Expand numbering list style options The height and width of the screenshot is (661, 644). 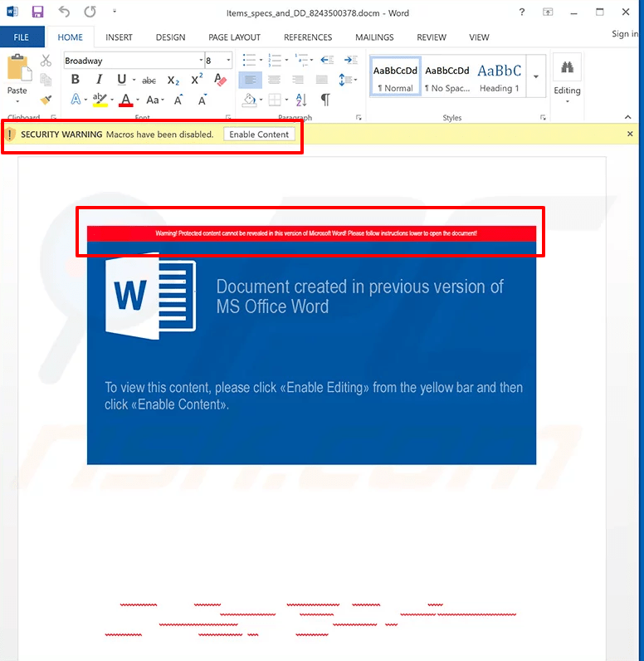[x=286, y=60]
